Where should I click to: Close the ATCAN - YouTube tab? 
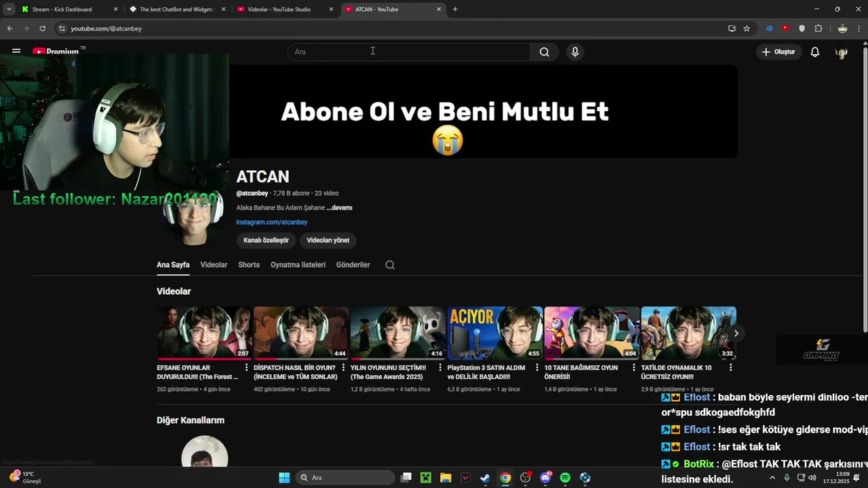click(439, 9)
